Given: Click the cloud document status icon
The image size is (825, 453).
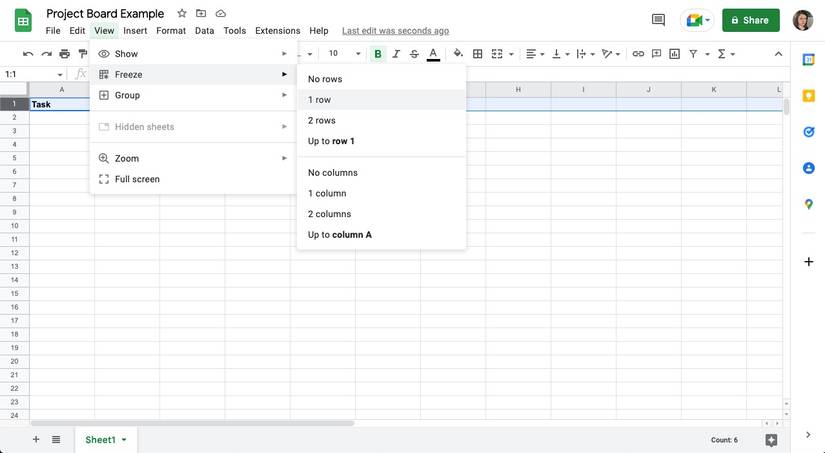Looking at the screenshot, I should [x=220, y=13].
